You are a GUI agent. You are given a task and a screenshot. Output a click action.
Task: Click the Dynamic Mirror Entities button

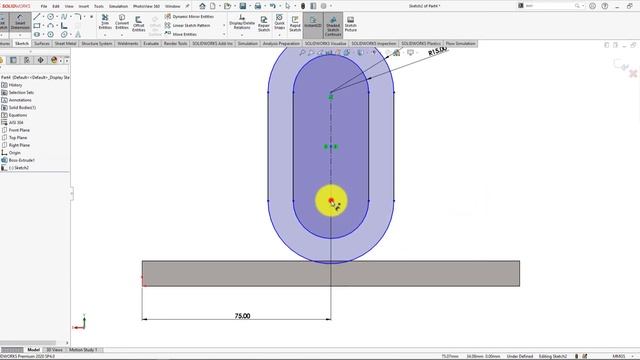click(189, 16)
